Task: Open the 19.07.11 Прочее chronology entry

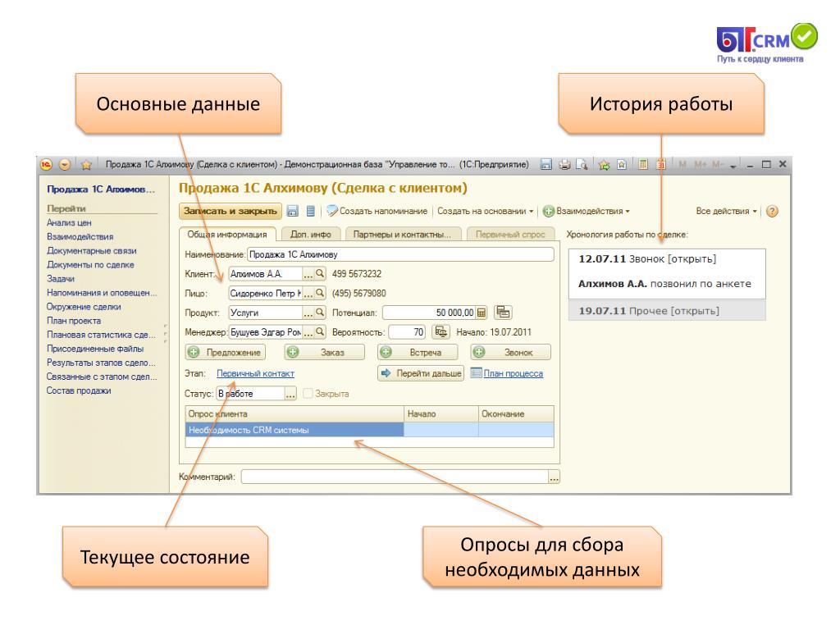Action: click(x=667, y=311)
